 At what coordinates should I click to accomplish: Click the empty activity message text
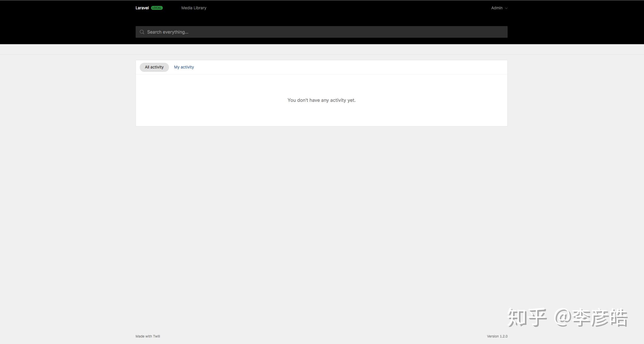coord(321,100)
